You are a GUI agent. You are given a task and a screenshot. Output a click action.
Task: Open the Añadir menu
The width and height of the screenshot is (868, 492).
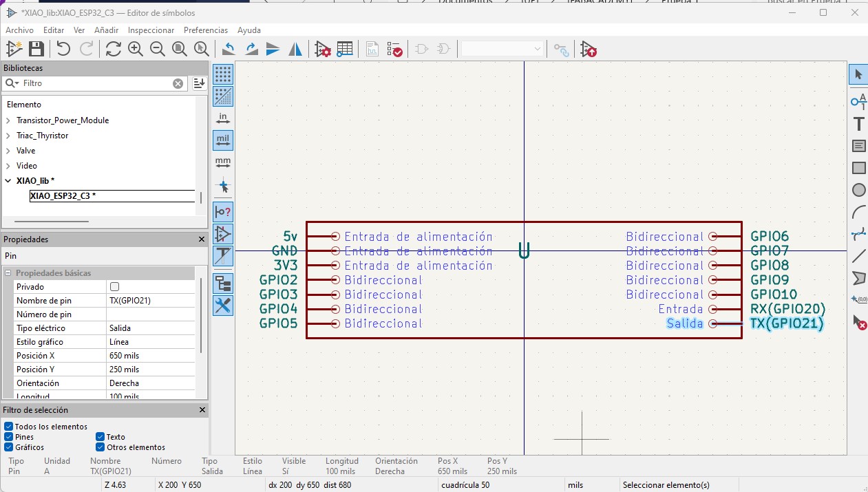pos(107,30)
